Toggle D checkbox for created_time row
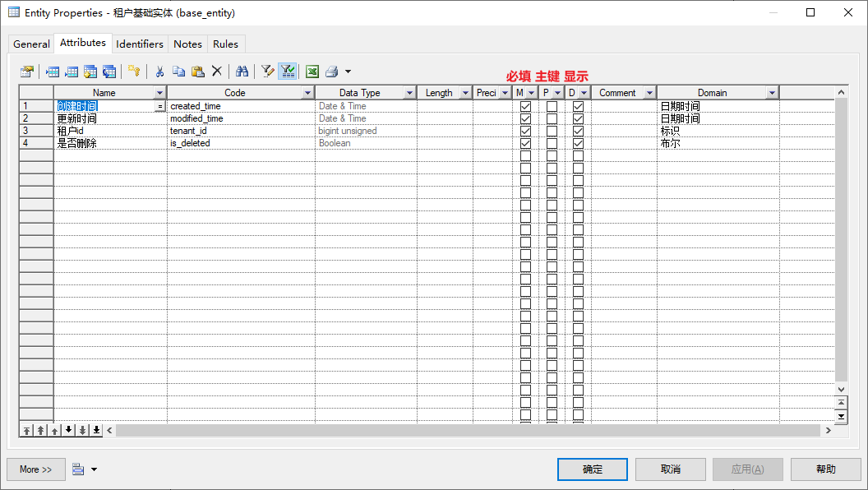 click(x=578, y=106)
